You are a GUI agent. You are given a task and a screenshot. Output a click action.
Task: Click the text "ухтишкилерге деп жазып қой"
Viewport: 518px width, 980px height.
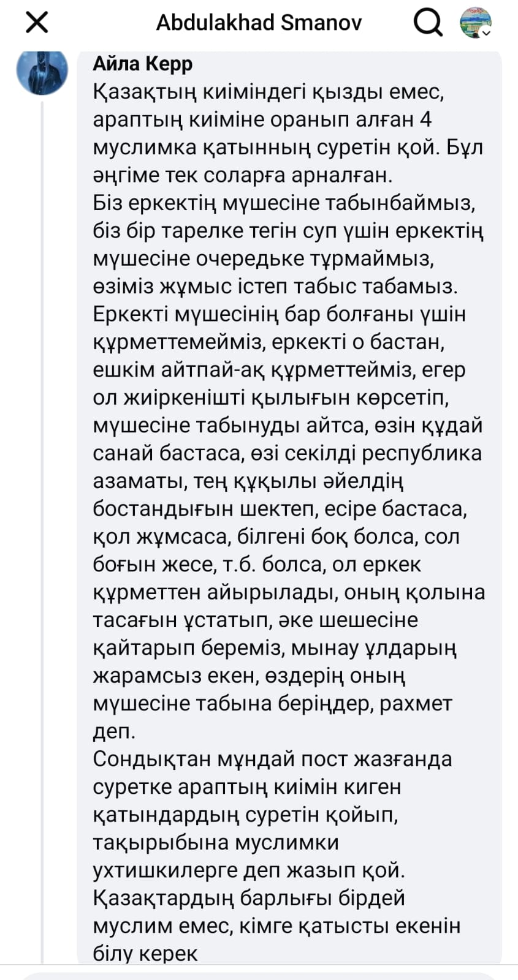[x=249, y=870]
